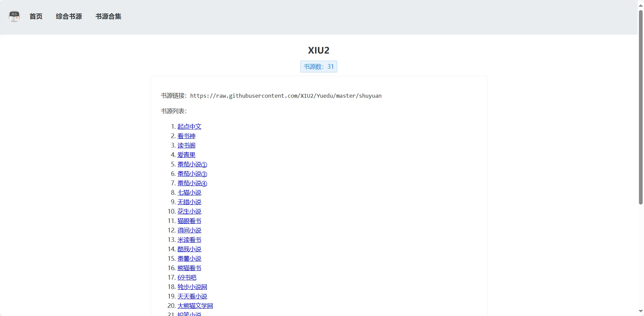The image size is (644, 316).
Task: Open the 番茄小说④ link
Action: pos(193,183)
